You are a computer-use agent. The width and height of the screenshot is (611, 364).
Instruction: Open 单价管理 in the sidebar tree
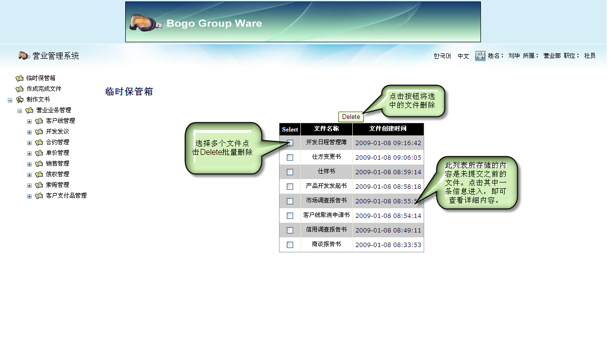pyautogui.click(x=57, y=153)
